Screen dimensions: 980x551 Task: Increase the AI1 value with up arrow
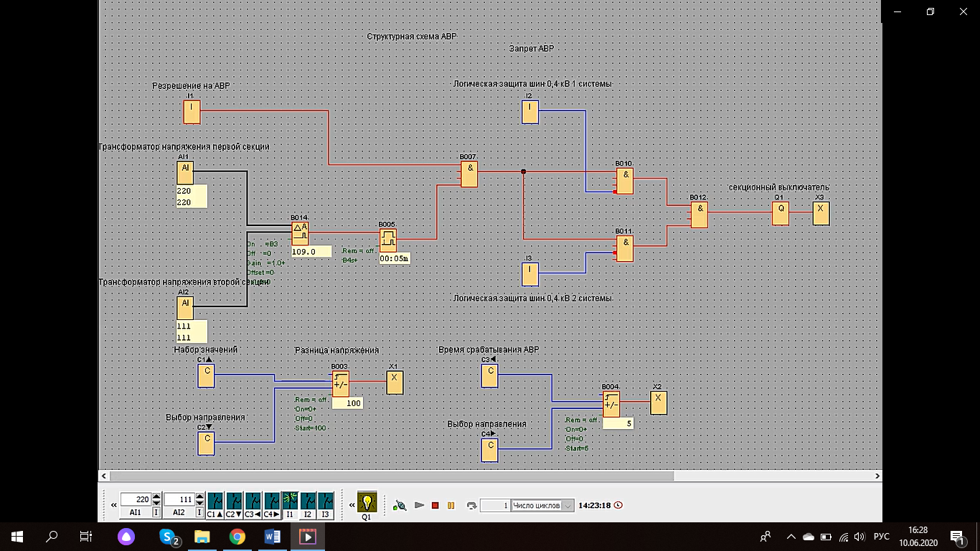(x=156, y=496)
